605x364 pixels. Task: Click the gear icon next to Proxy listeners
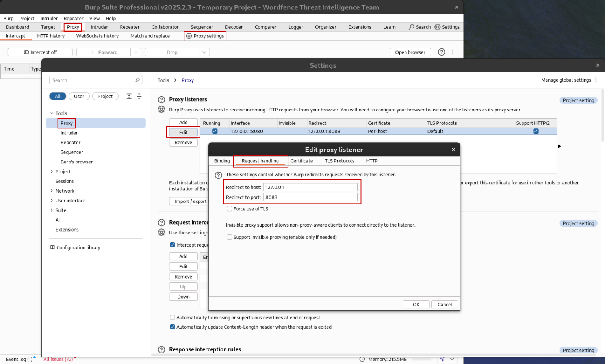pos(161,110)
